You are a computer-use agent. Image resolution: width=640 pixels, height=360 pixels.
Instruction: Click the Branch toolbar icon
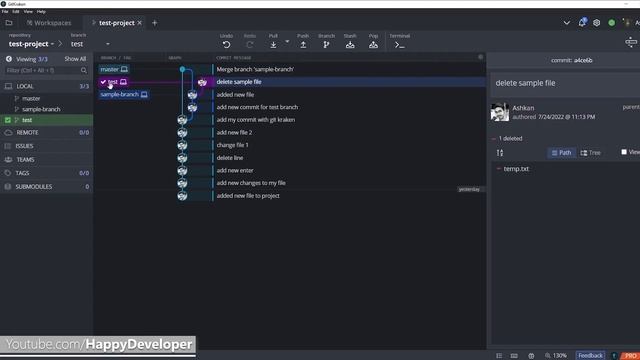[326, 44]
